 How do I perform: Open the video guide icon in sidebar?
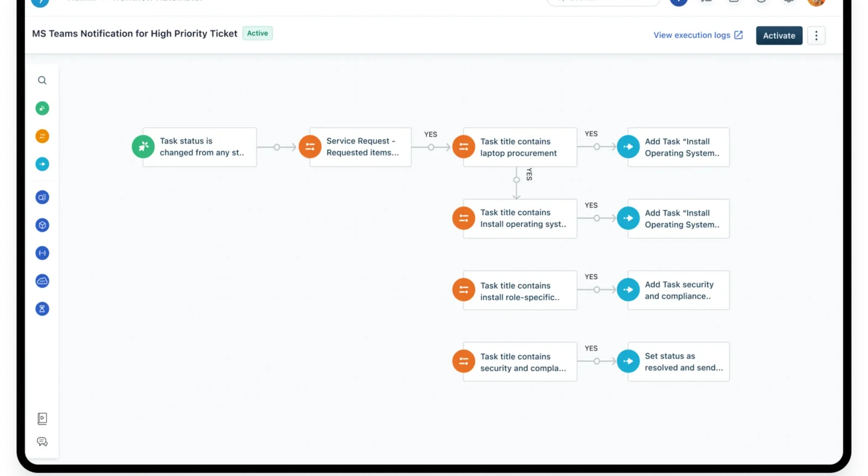point(42,419)
